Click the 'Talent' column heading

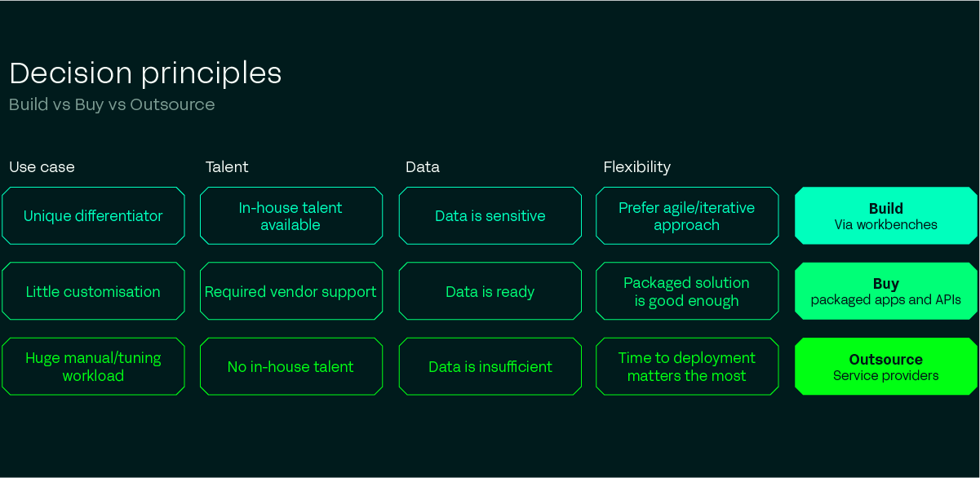(x=227, y=166)
